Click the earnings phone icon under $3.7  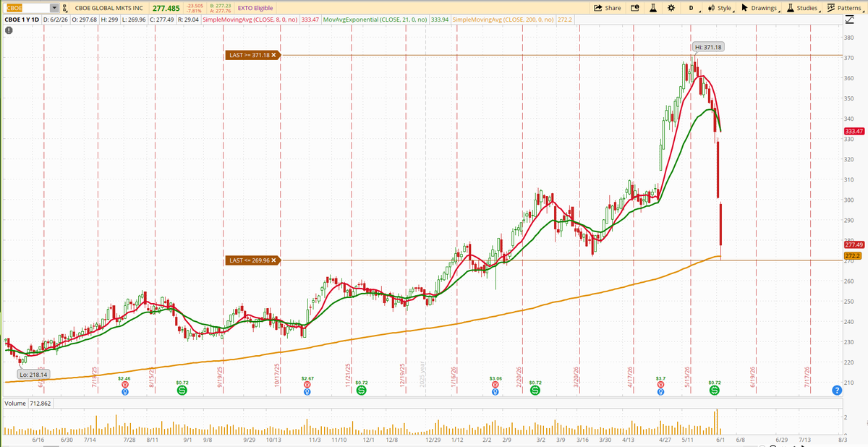[x=660, y=385]
